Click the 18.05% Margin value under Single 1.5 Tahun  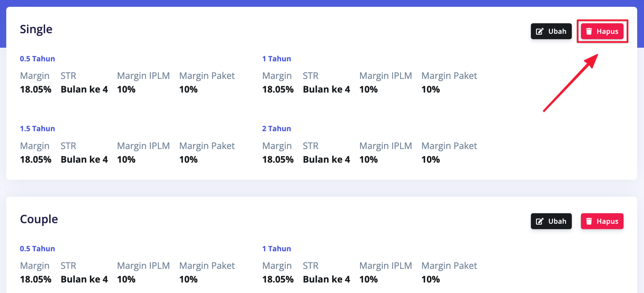[x=36, y=160]
